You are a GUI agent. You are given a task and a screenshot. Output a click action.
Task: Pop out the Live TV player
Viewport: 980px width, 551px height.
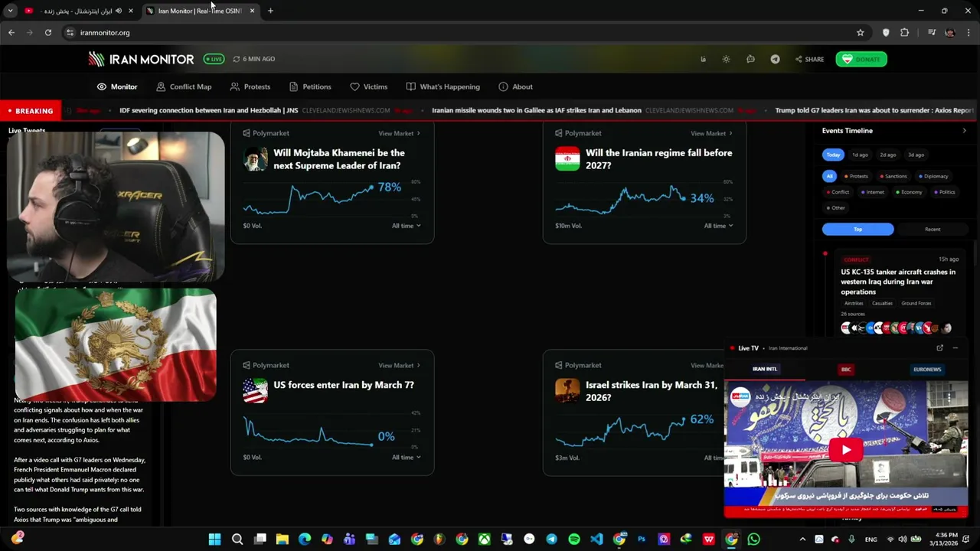pos(939,348)
